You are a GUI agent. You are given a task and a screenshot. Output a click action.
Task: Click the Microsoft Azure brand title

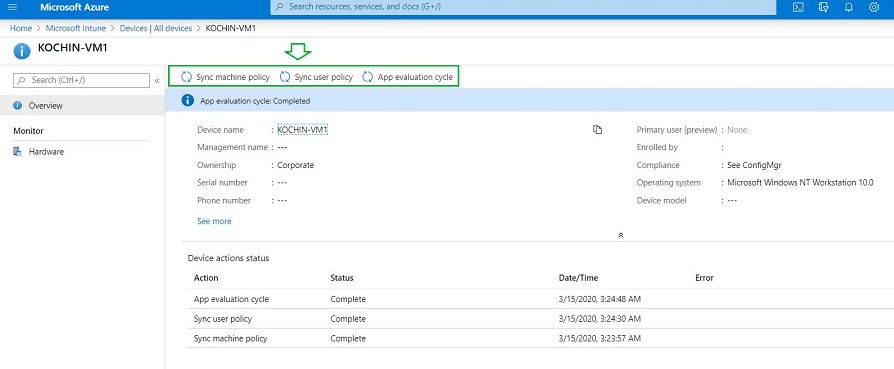[x=74, y=7]
